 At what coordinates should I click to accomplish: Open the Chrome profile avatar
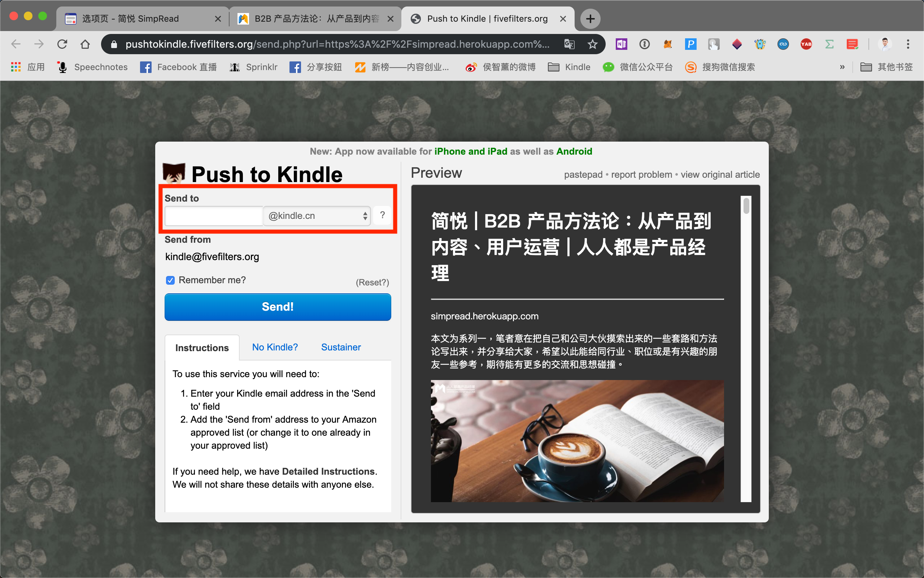[885, 44]
